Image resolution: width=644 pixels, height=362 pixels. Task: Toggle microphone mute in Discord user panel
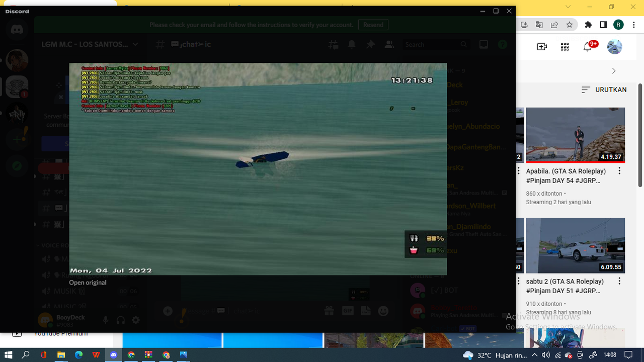(105, 320)
